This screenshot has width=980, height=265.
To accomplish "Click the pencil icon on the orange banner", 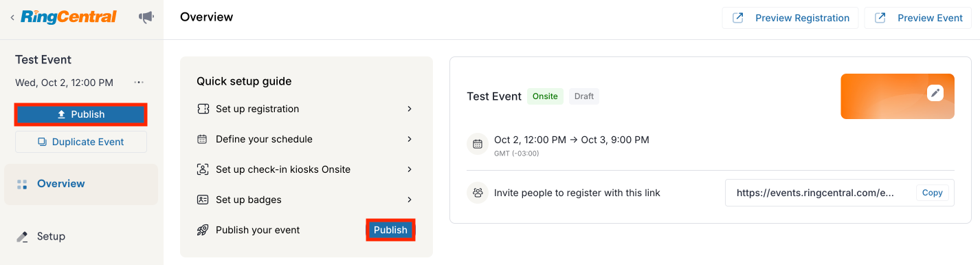I will pyautogui.click(x=935, y=93).
